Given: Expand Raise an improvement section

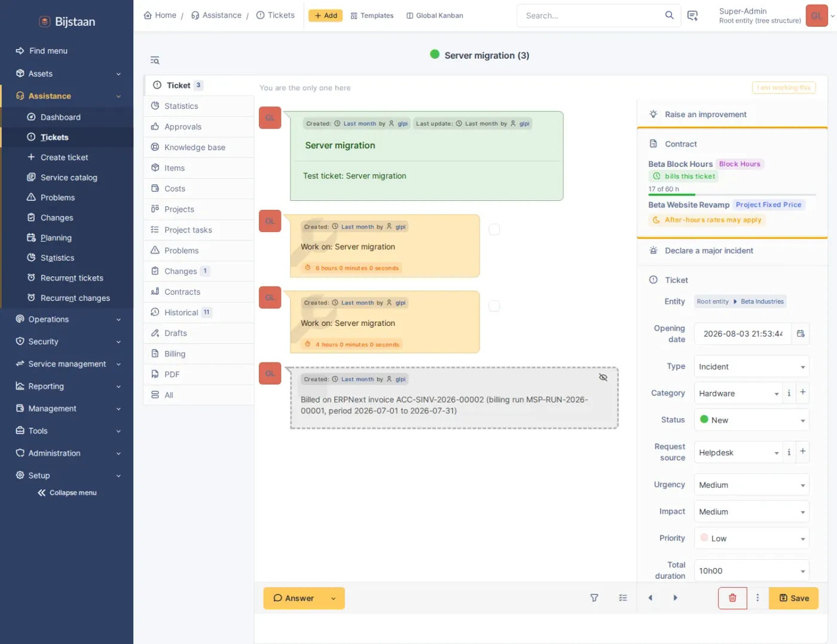Looking at the screenshot, I should (732, 114).
